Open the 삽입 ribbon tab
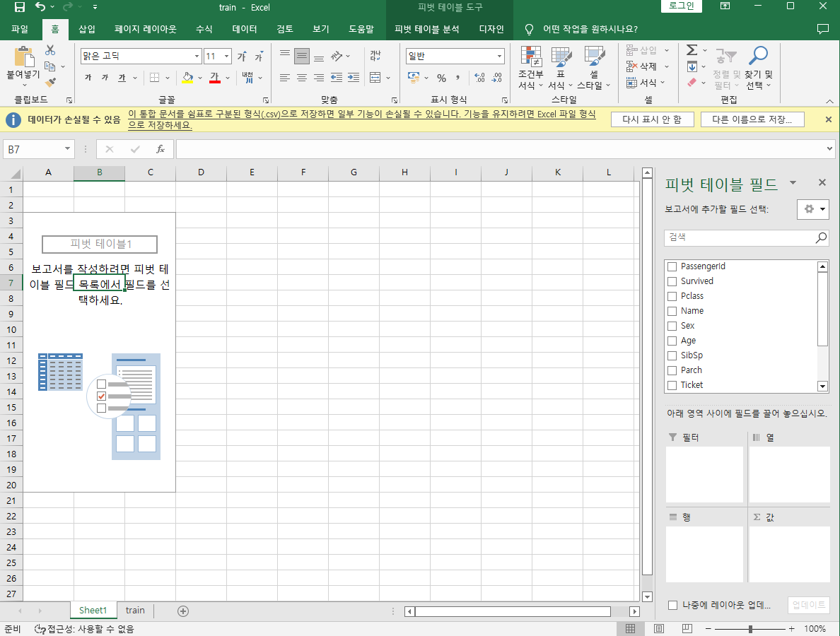This screenshot has width=840, height=636. tap(86, 29)
